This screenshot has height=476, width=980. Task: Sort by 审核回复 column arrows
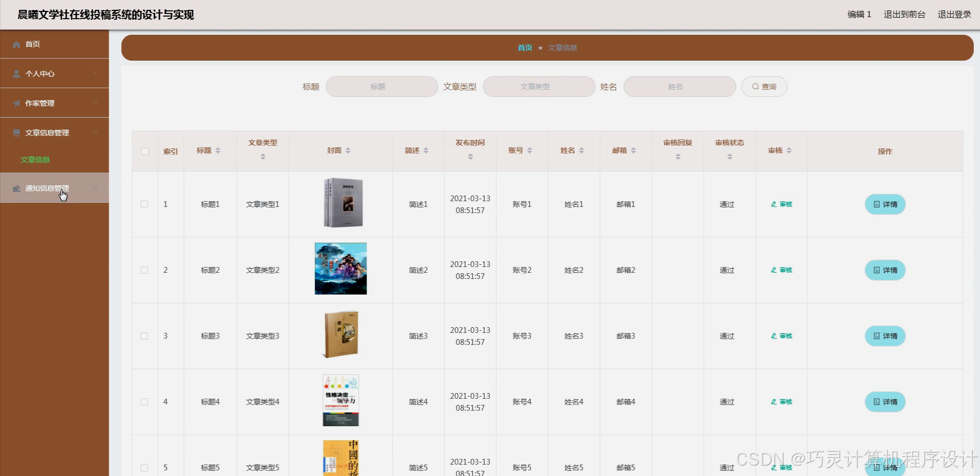tap(678, 157)
